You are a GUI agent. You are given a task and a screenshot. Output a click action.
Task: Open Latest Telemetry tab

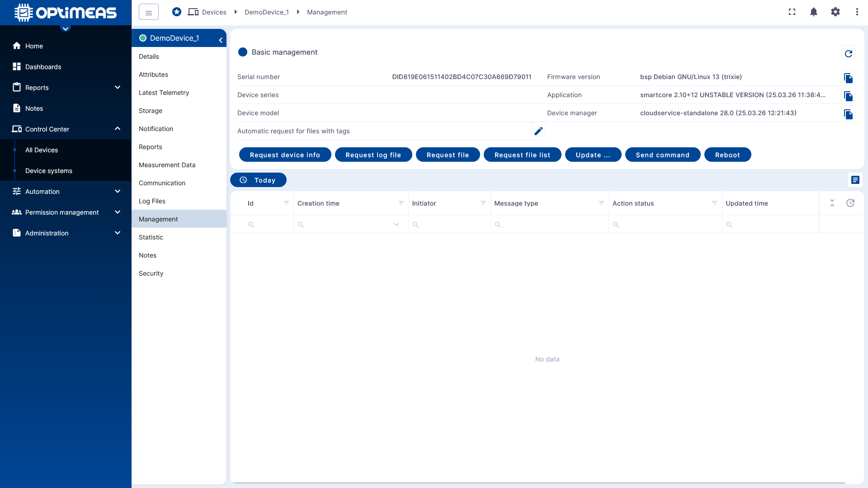(x=179, y=93)
